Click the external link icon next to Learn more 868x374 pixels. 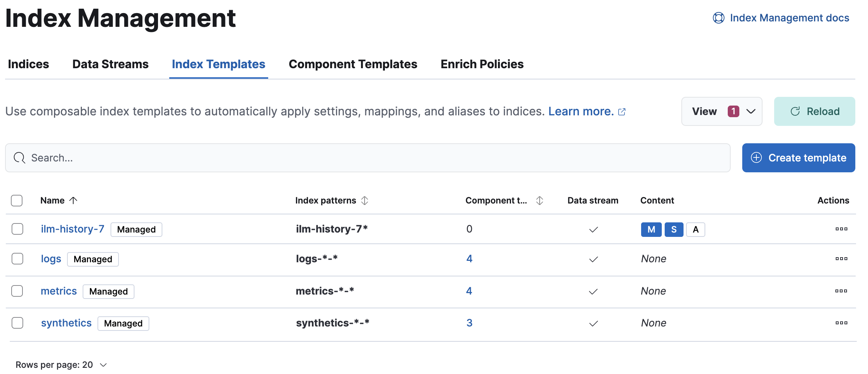[622, 112]
